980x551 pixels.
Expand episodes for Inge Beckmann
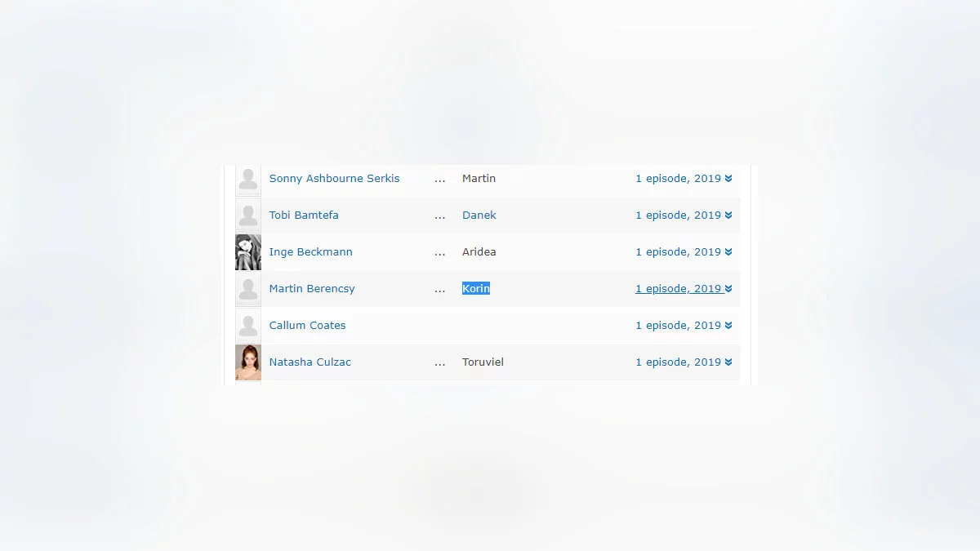point(684,252)
